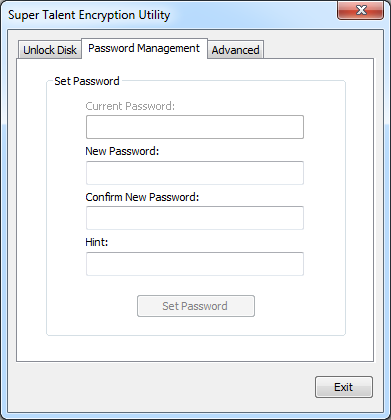Image resolution: width=391 pixels, height=420 pixels.
Task: Click the grayed Current Password label
Action: coord(130,106)
